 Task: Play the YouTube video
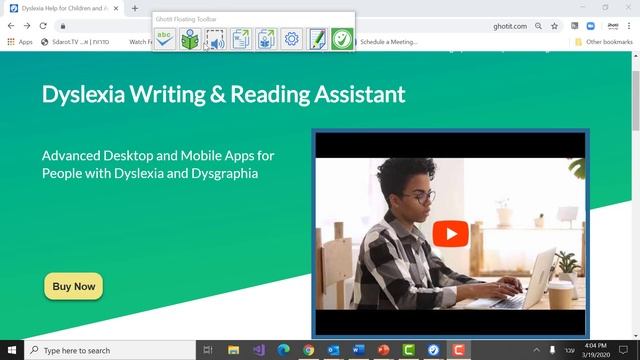pos(450,234)
